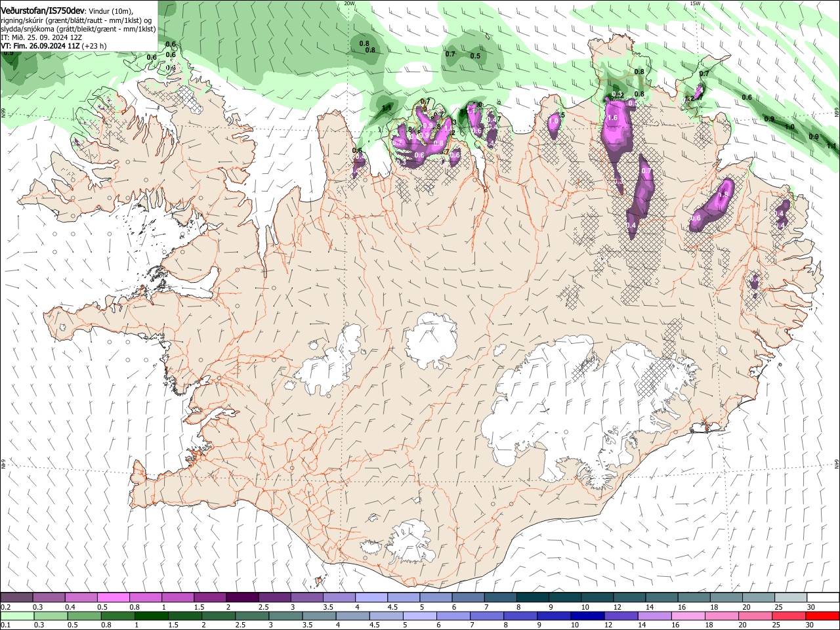Select the bright red rain swatch at 30
The image size is (840, 630).
coord(822,616)
